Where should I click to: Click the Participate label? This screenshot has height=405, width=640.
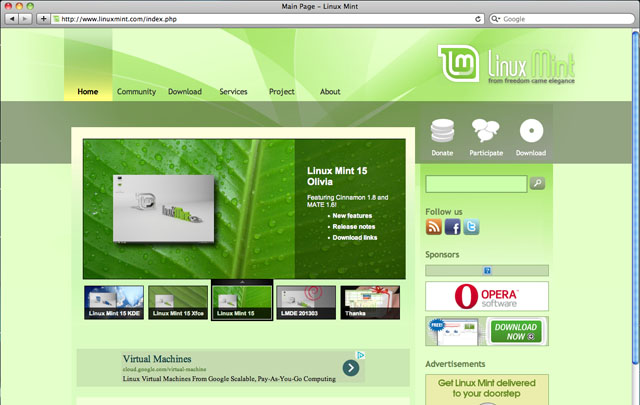coord(486,153)
